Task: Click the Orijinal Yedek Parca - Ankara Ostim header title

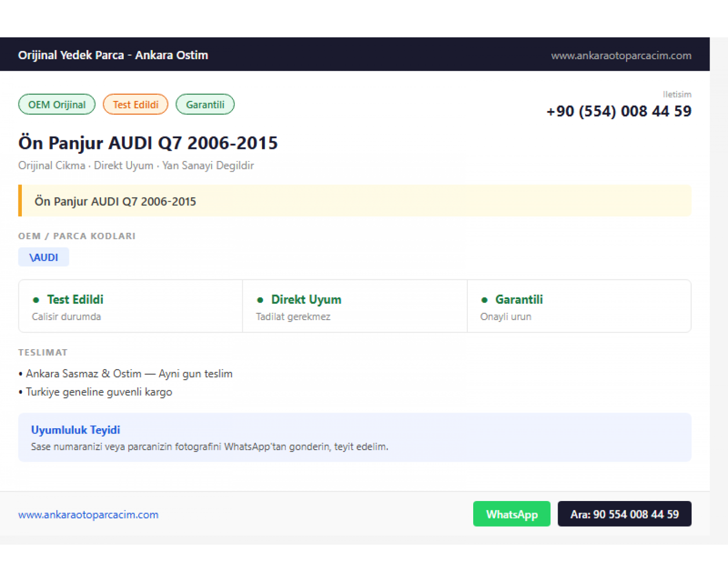Action: coord(113,55)
